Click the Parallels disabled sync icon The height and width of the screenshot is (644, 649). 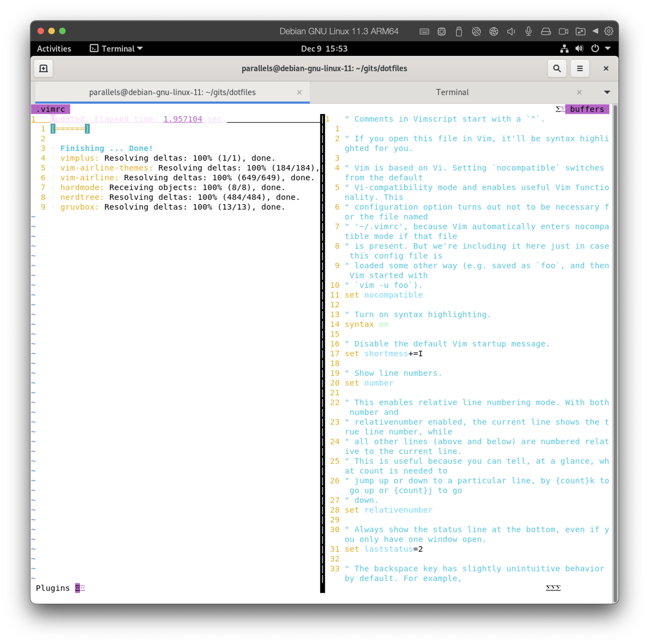pos(476,31)
